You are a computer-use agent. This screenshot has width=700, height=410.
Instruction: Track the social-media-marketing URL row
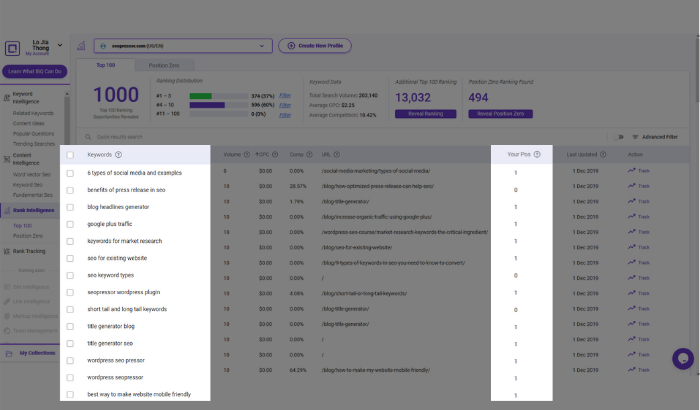(x=639, y=171)
